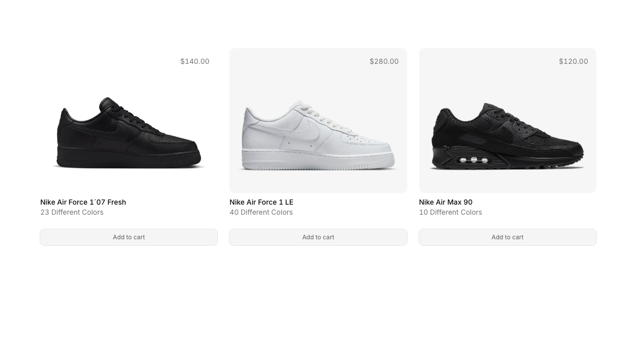The width and height of the screenshot is (644, 362).
Task: Click the $140.00 price label
Action: (195, 61)
